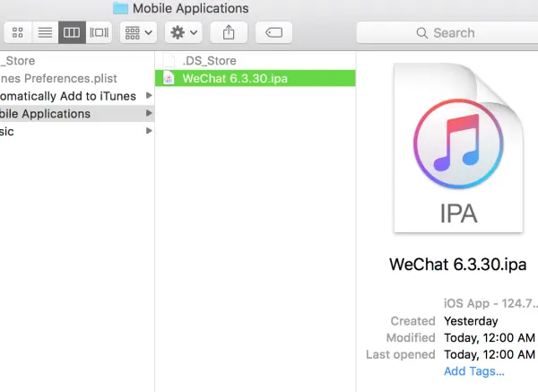538x392 pixels.
Task: Expand Automatically Add to iTunes arrow
Action: pyautogui.click(x=149, y=95)
